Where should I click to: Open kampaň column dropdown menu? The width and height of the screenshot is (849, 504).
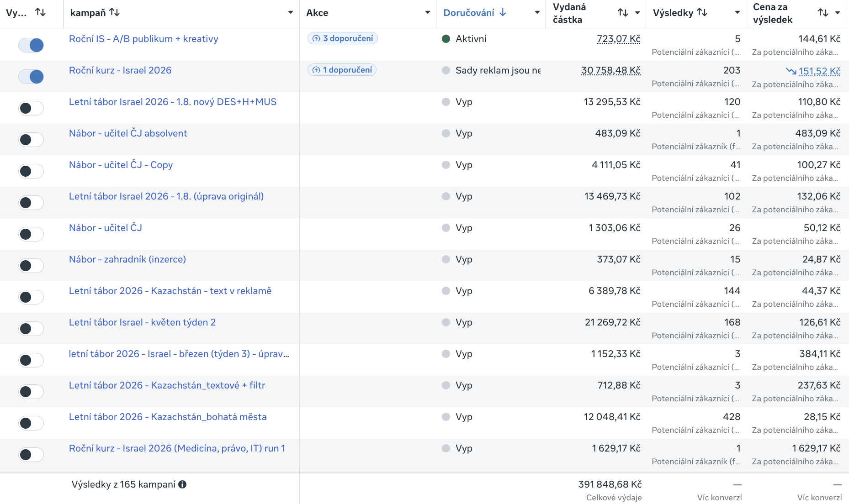(291, 12)
